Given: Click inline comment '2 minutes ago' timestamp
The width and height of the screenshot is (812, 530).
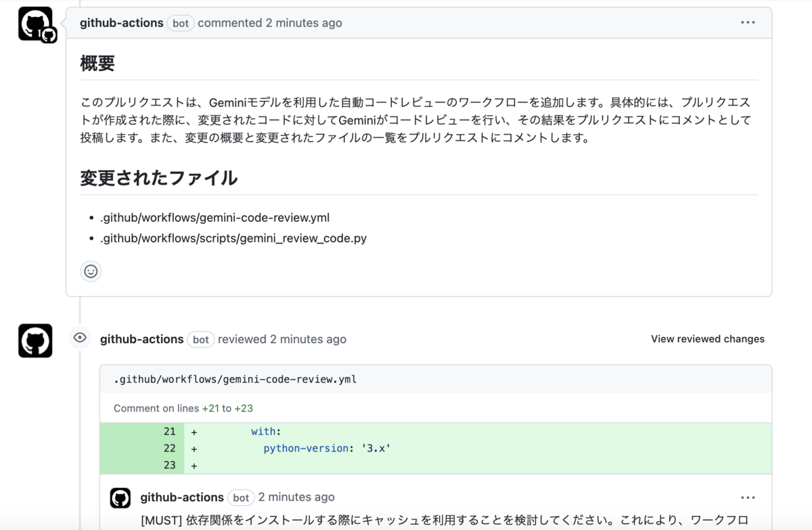Looking at the screenshot, I should click(x=296, y=498).
